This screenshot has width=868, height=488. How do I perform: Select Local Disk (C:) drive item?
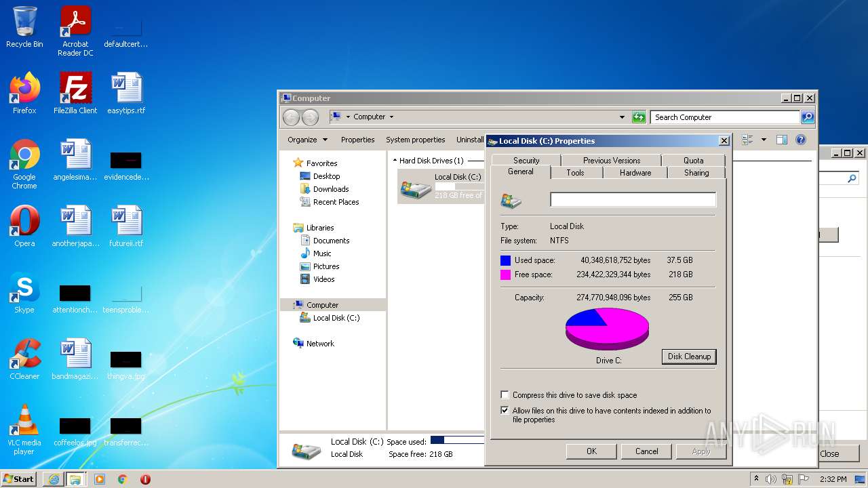tap(441, 186)
